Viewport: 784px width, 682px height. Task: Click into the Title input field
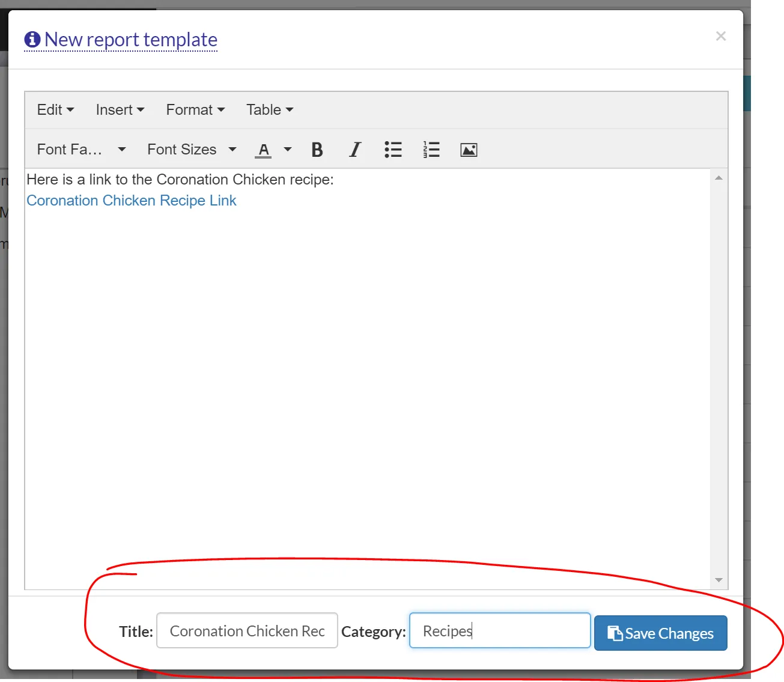(247, 631)
